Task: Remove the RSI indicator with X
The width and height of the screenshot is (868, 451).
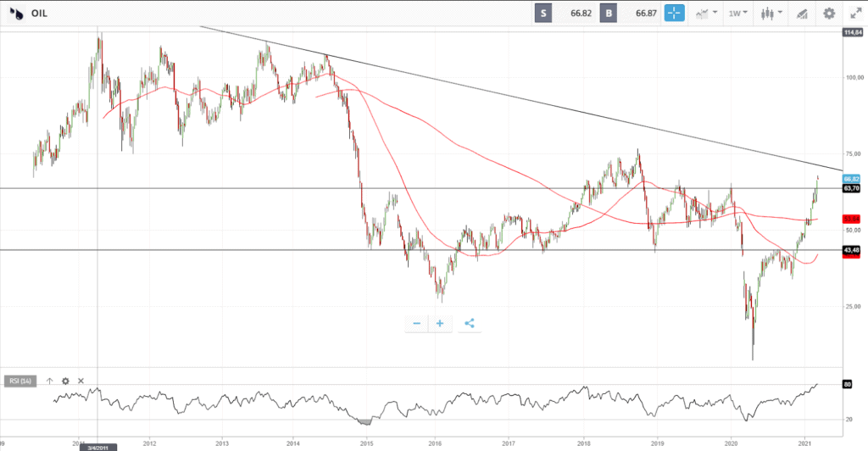Action: pos(81,381)
